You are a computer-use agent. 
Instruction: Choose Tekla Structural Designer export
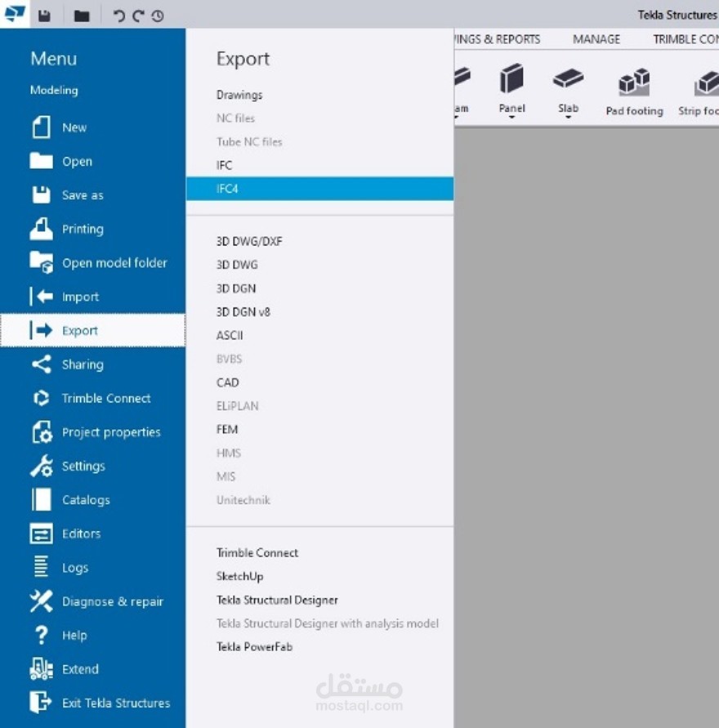(277, 600)
